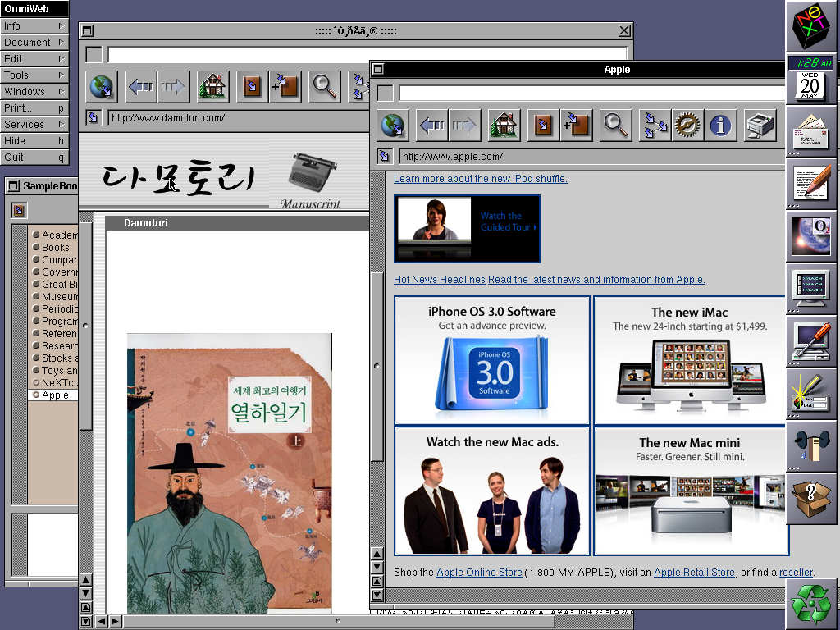Click the Damotori book cover image

(230, 473)
